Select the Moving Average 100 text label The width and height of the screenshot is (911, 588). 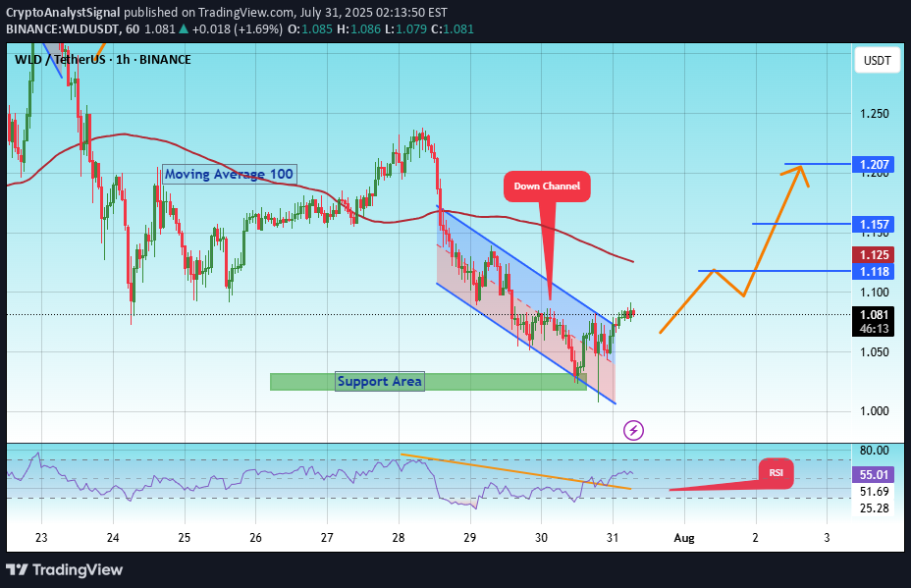coord(229,174)
